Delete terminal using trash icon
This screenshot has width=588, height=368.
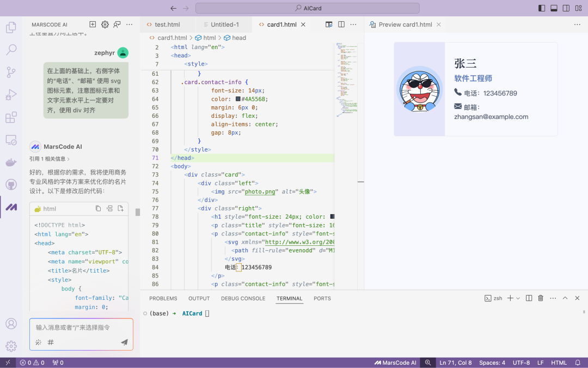click(541, 298)
